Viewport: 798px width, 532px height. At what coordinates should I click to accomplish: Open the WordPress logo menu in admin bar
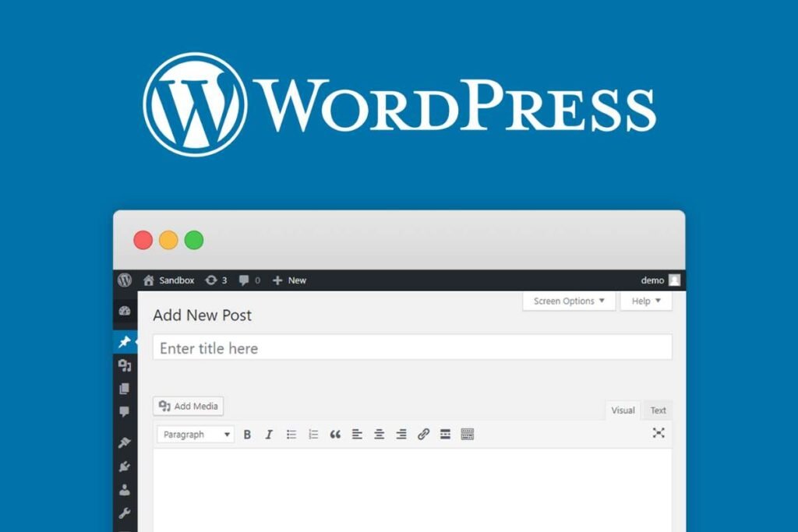pyautogui.click(x=125, y=280)
